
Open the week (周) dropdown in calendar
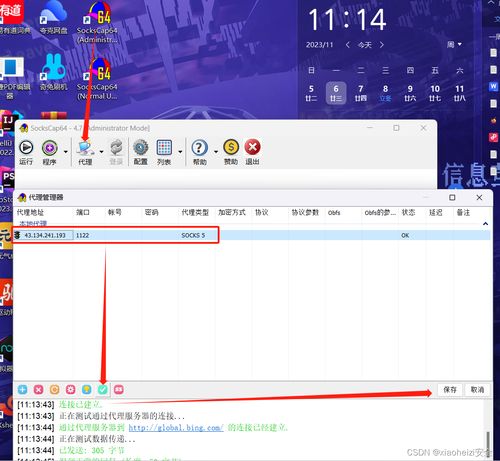tap(454, 44)
